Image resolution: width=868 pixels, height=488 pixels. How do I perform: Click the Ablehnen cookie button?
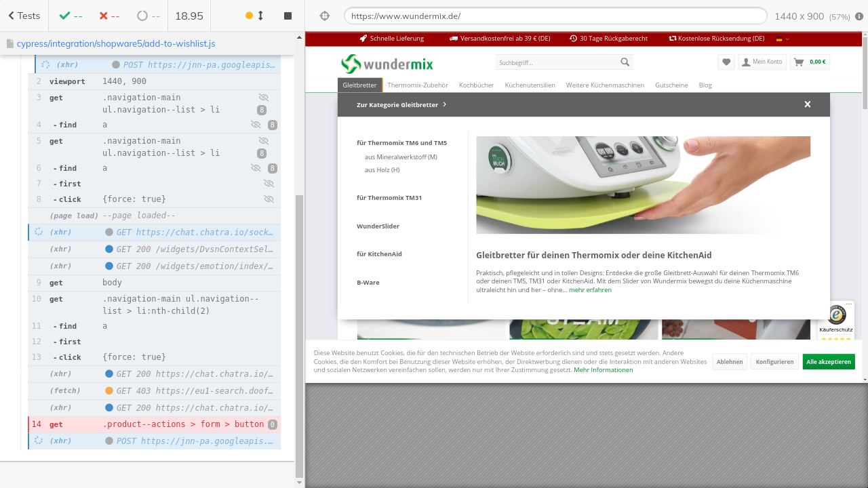point(729,362)
